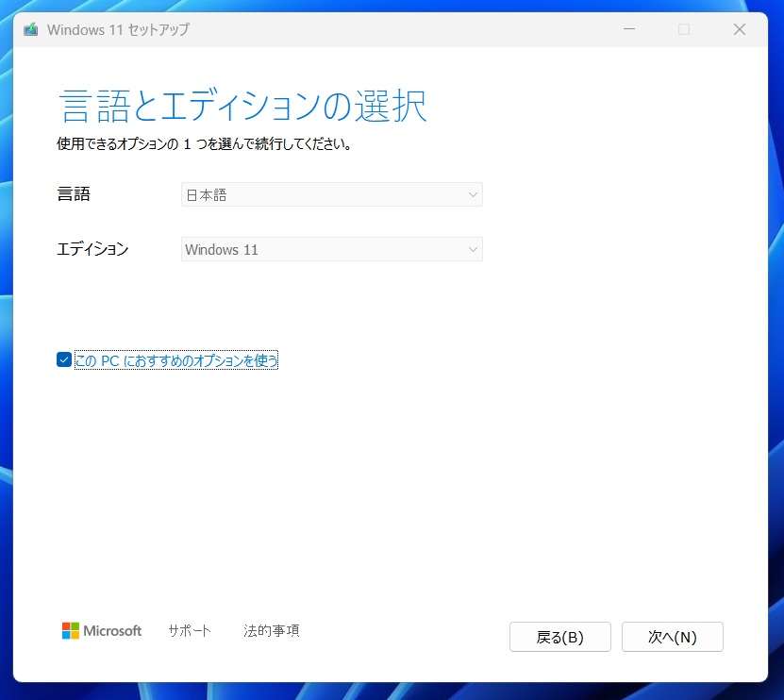Open the 言語 dropdown showing 日本語

(331, 194)
